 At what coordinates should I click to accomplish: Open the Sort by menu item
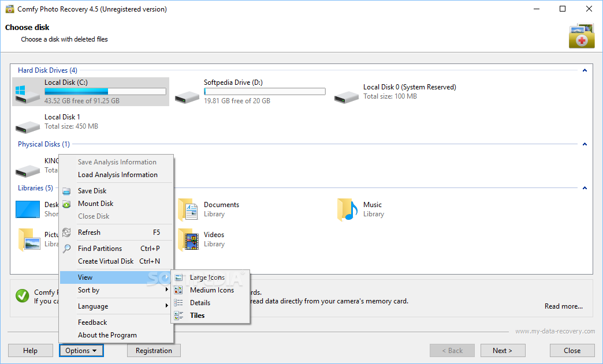[117, 290]
